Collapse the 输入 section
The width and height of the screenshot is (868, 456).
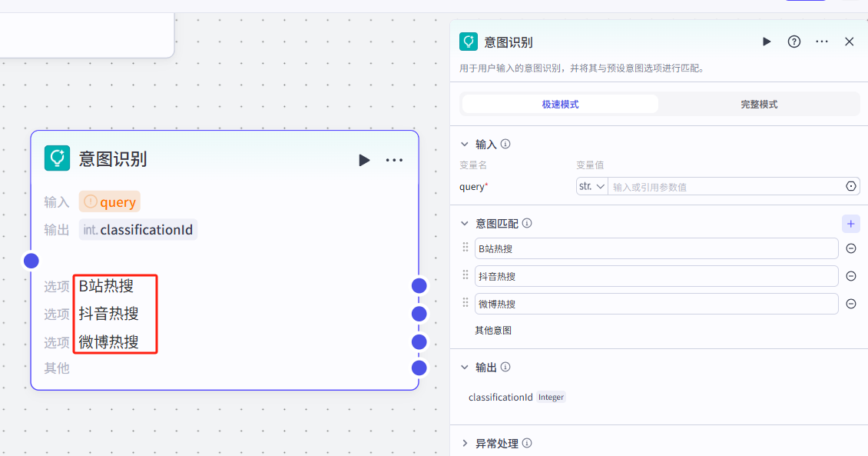click(464, 144)
